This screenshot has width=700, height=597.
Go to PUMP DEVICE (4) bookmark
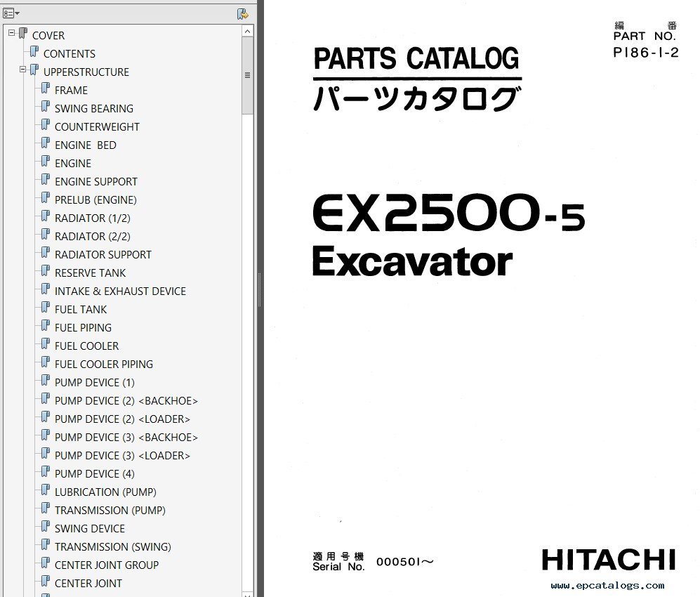(x=95, y=474)
